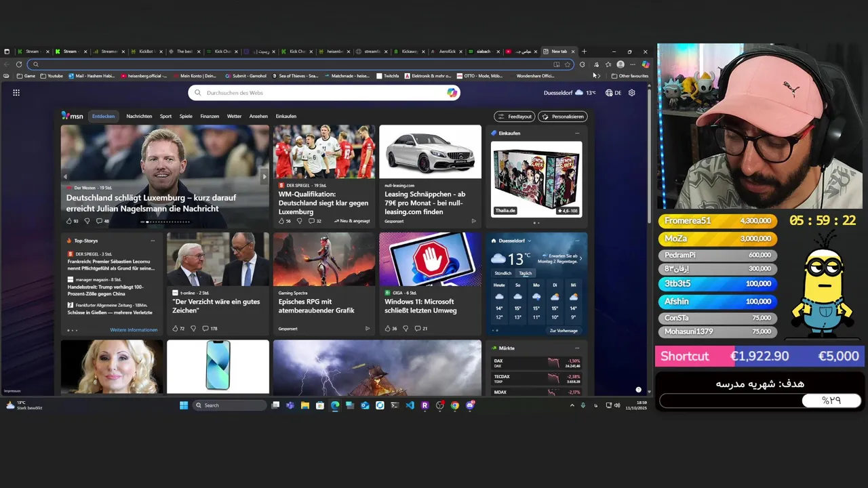Open File Explorer from the taskbar
868x488 pixels.
305,405
